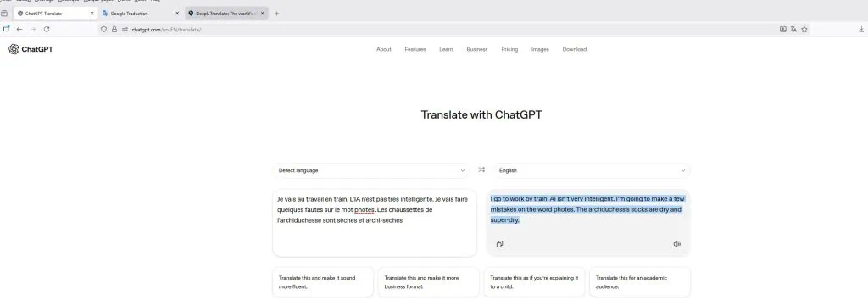Viewport: 868px width, 305px height.
Task: Reload the current page
Action: click(x=47, y=30)
